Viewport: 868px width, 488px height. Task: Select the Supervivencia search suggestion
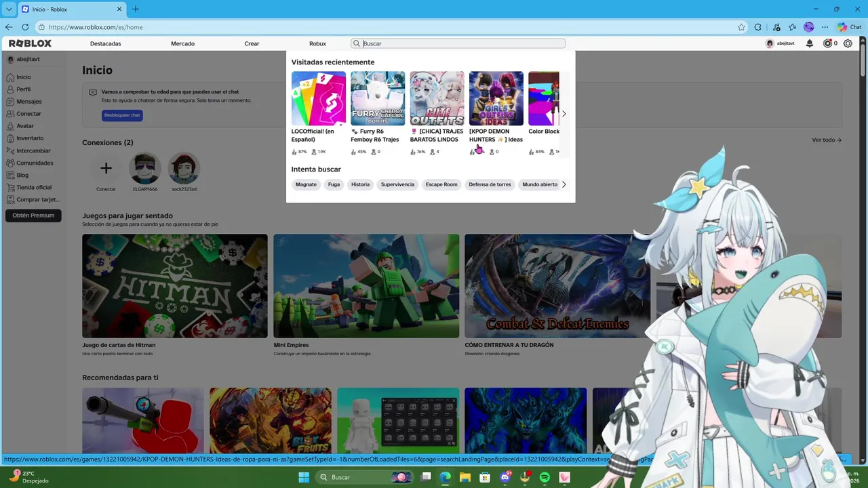(x=397, y=184)
